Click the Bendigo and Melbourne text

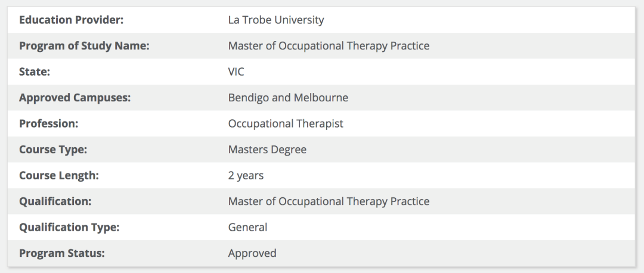pyautogui.click(x=288, y=98)
